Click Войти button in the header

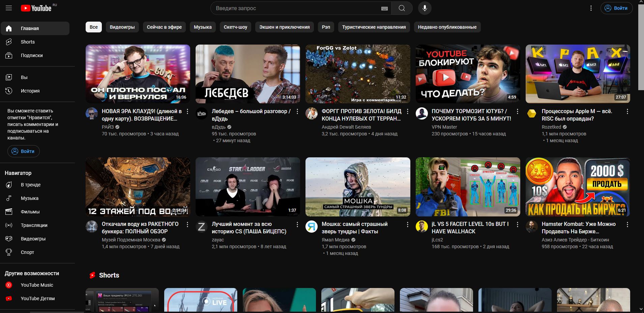click(616, 8)
